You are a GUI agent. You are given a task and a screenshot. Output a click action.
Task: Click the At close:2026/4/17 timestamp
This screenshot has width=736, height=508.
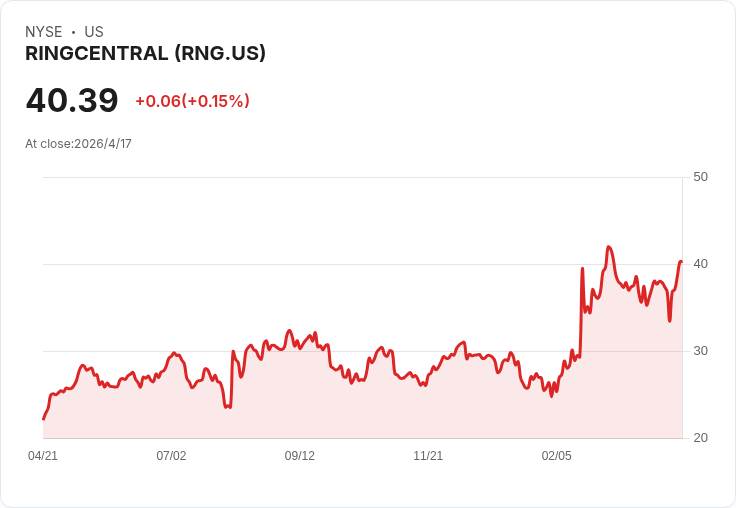point(78,144)
